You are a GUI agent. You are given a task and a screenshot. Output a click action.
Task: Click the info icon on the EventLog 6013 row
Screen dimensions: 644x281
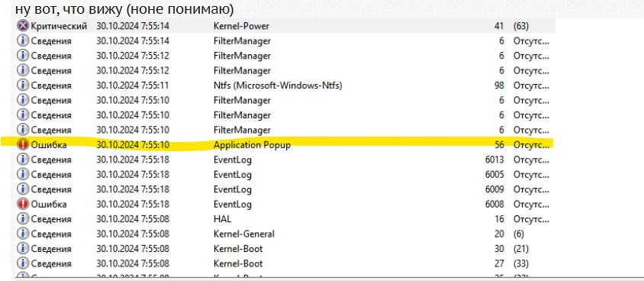click(23, 160)
